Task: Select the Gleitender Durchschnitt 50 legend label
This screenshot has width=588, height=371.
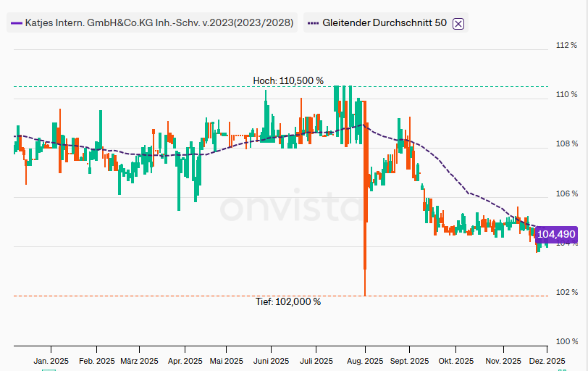Action: tap(385, 23)
